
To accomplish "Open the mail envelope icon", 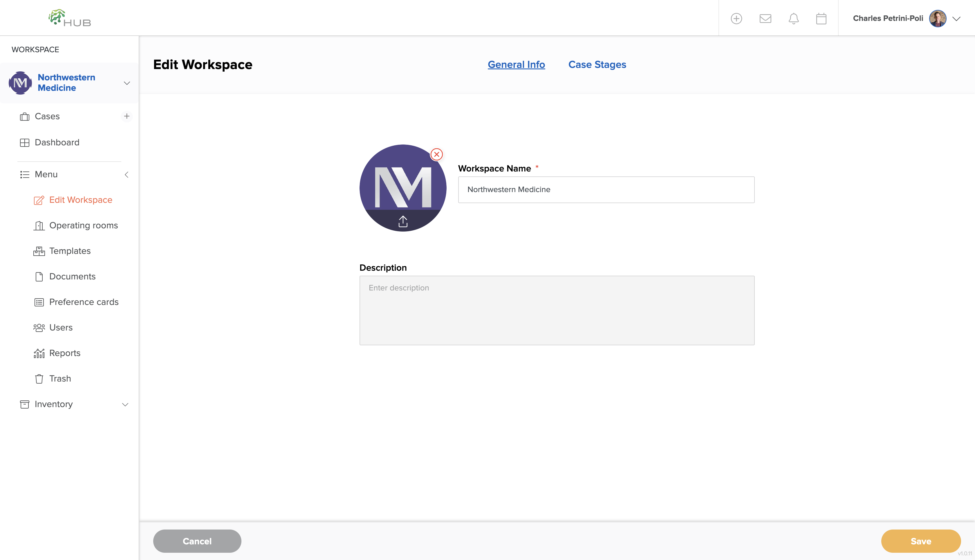I will coord(765,19).
